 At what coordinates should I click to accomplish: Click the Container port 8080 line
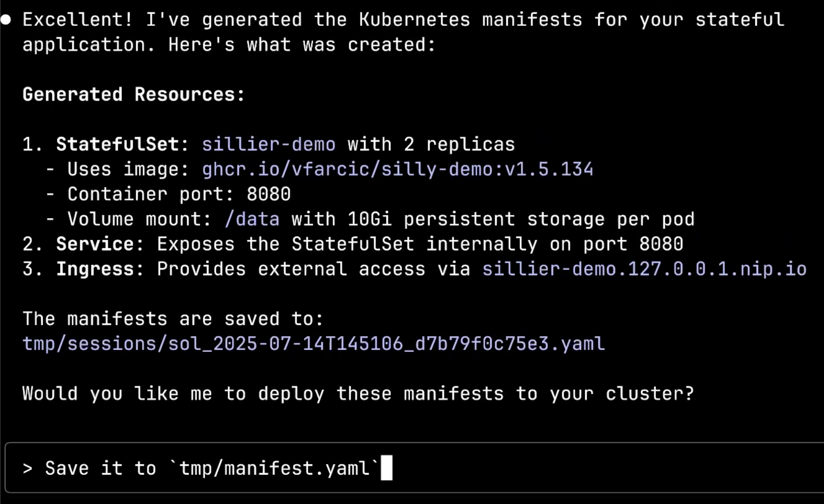point(168,194)
